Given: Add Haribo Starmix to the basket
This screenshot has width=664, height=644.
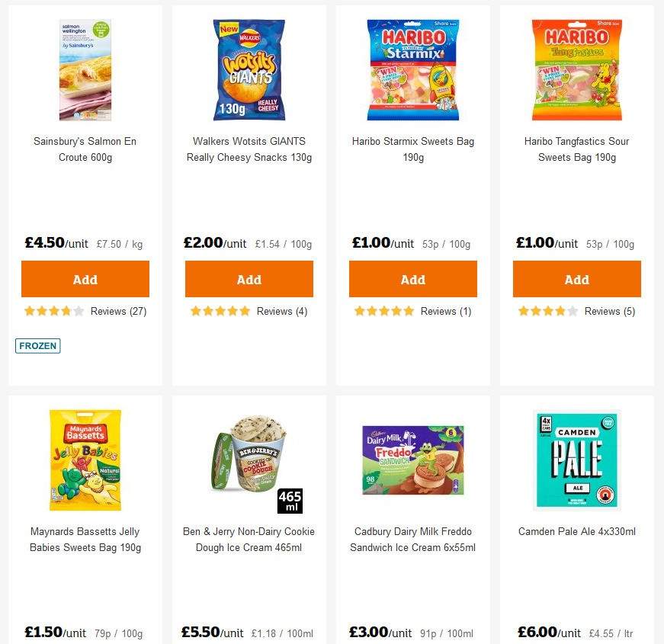Looking at the screenshot, I should [412, 279].
